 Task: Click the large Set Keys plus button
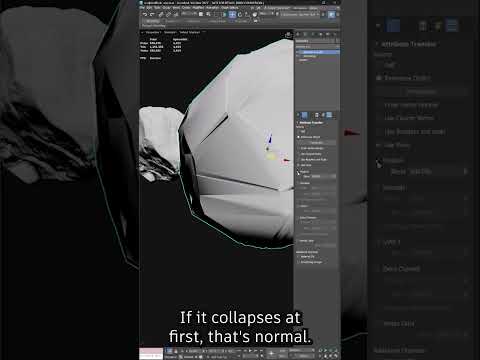click(271, 353)
